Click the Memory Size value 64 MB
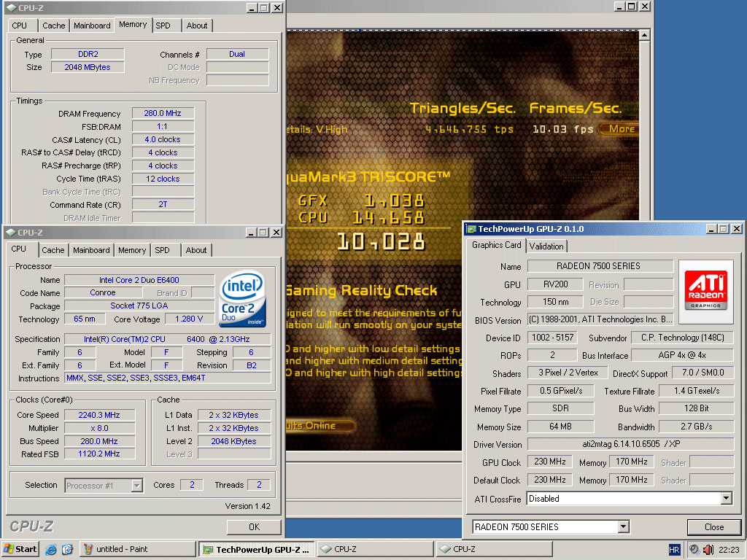Image resolution: width=747 pixels, height=560 pixels. (x=561, y=426)
